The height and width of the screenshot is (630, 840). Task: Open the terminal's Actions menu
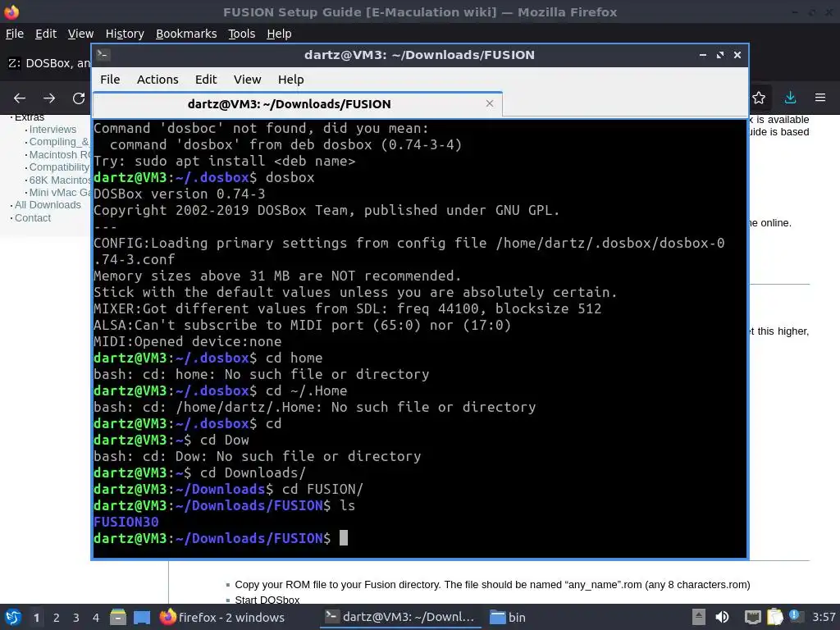click(157, 80)
